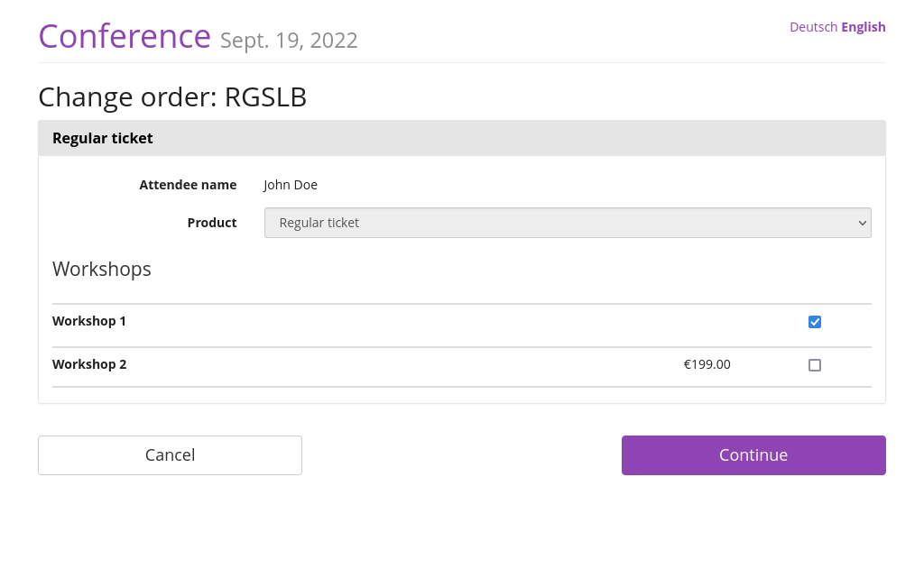Click the Sept. 19, 2022 date text

[289, 41]
